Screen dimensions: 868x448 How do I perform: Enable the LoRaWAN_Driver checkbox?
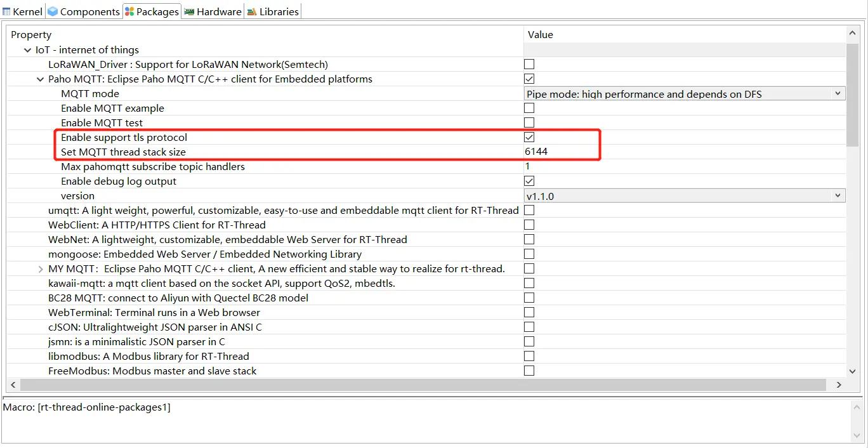(529, 64)
